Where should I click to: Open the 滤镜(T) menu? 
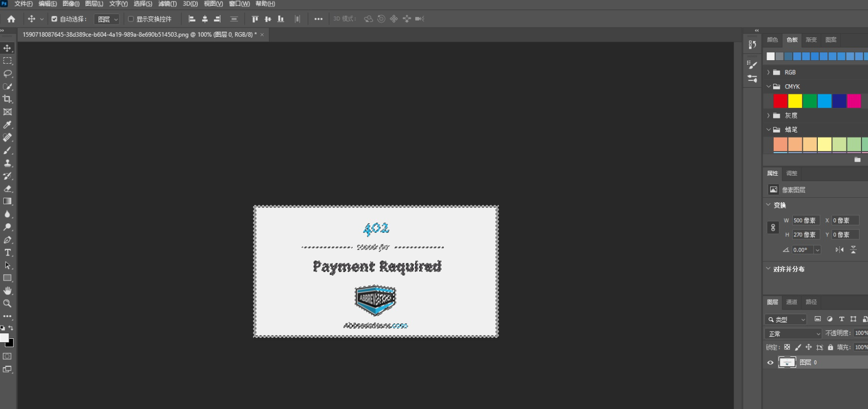(167, 4)
